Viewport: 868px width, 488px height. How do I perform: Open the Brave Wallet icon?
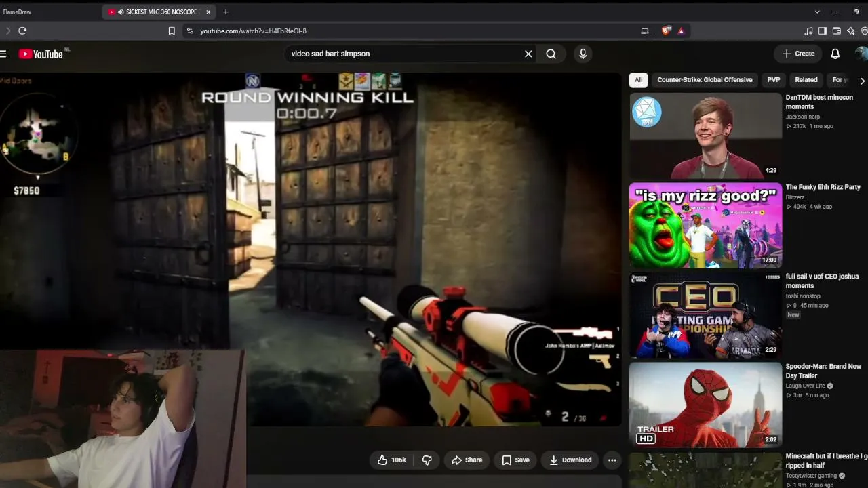click(837, 30)
